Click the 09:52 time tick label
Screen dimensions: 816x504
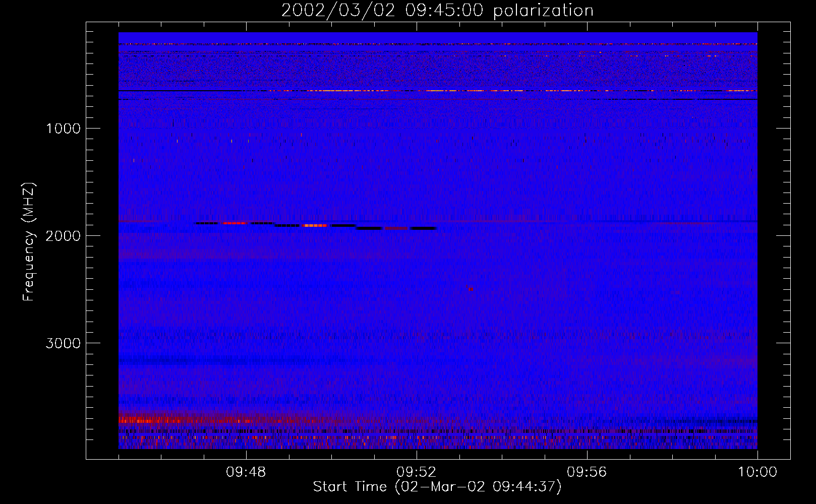[417, 472]
